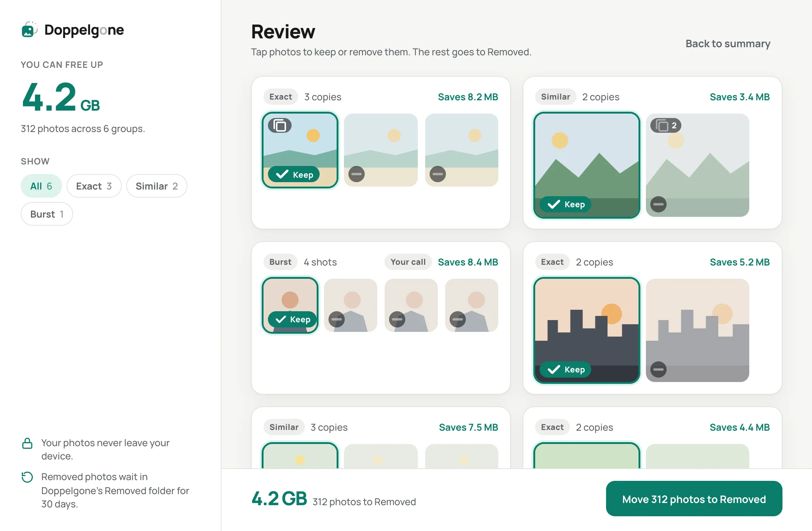Click Saves 3.4 MB label
This screenshot has width=812, height=531.
[x=740, y=97]
